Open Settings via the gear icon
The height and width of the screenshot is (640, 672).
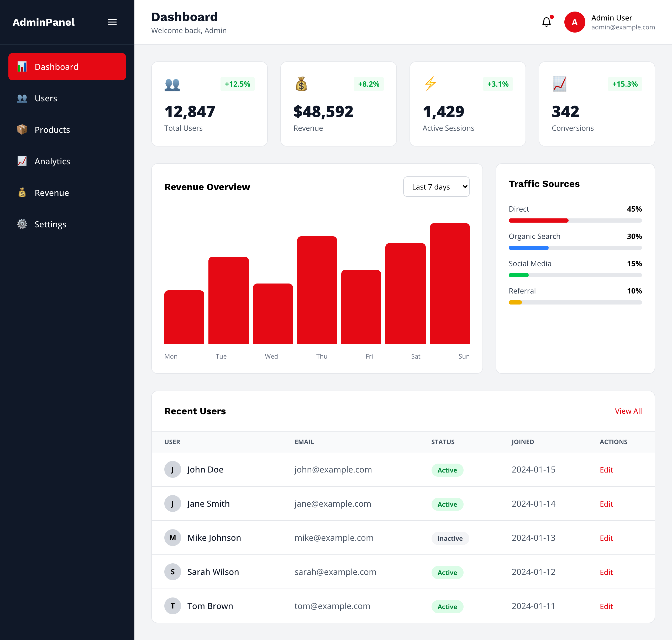22,224
